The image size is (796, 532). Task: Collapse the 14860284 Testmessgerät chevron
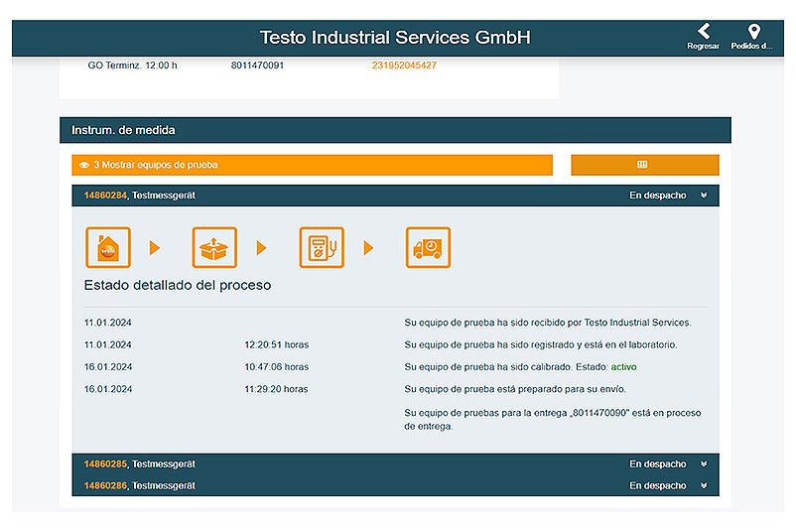[704, 196]
